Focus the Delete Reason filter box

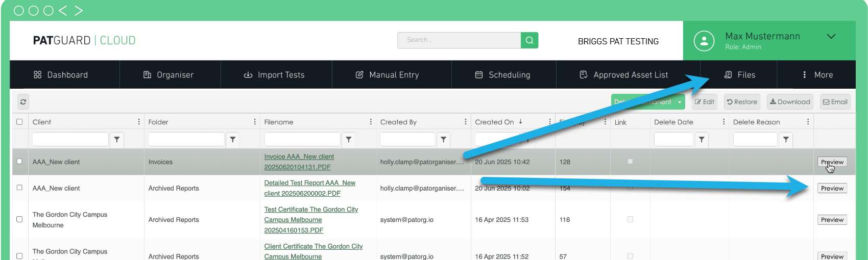click(755, 139)
